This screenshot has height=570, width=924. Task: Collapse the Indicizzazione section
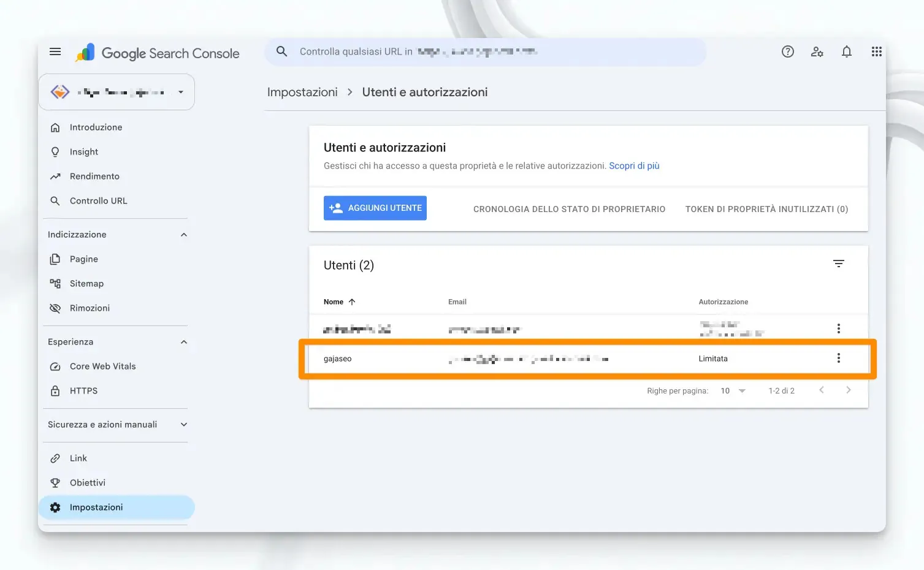tap(184, 235)
